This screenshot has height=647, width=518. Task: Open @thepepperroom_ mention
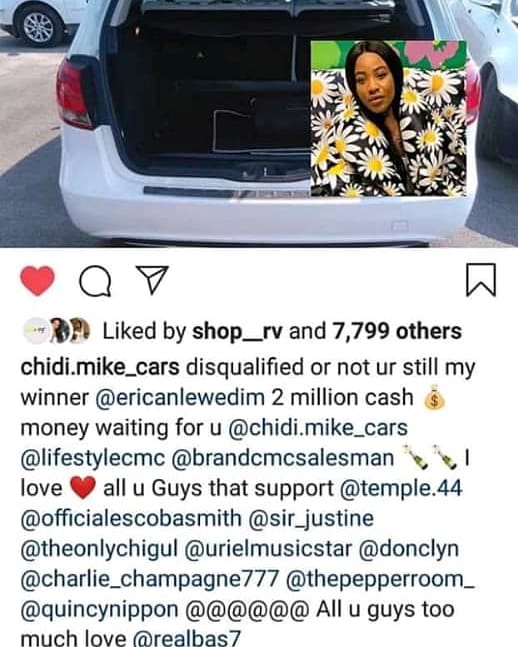click(380, 579)
